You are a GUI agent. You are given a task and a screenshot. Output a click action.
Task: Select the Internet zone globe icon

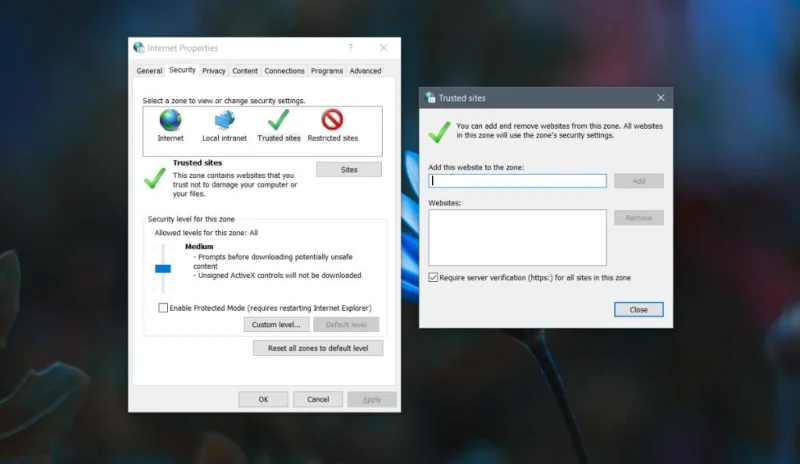pos(170,120)
